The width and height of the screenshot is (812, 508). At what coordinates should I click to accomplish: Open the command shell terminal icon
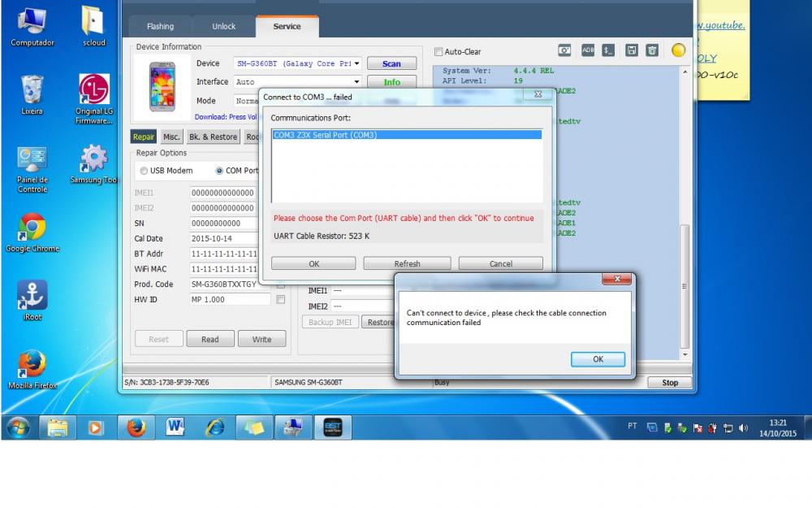point(608,50)
